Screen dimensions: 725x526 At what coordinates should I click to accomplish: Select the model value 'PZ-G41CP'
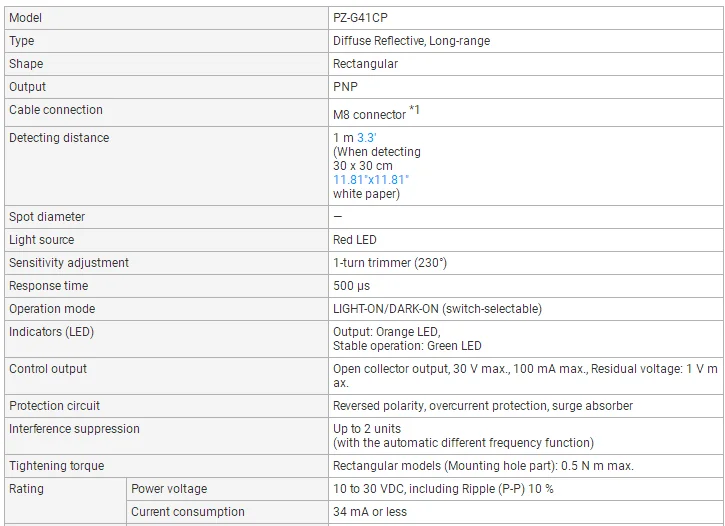pyautogui.click(x=360, y=18)
